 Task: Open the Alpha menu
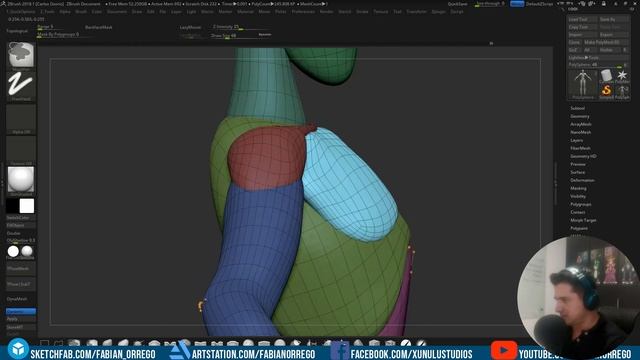[65, 12]
